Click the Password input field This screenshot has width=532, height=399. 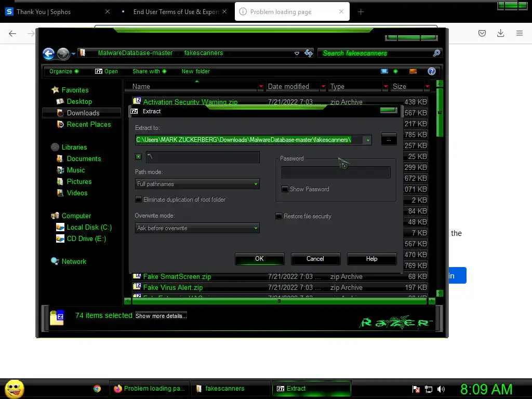click(336, 172)
